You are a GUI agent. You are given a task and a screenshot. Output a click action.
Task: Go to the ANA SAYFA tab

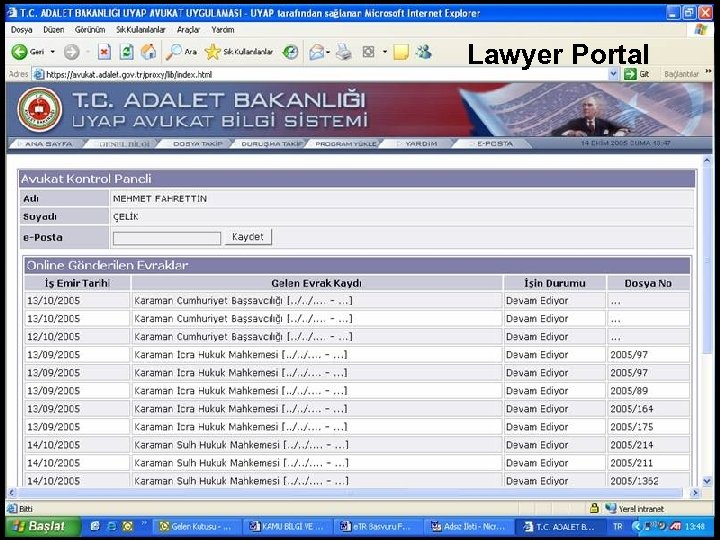click(x=48, y=144)
